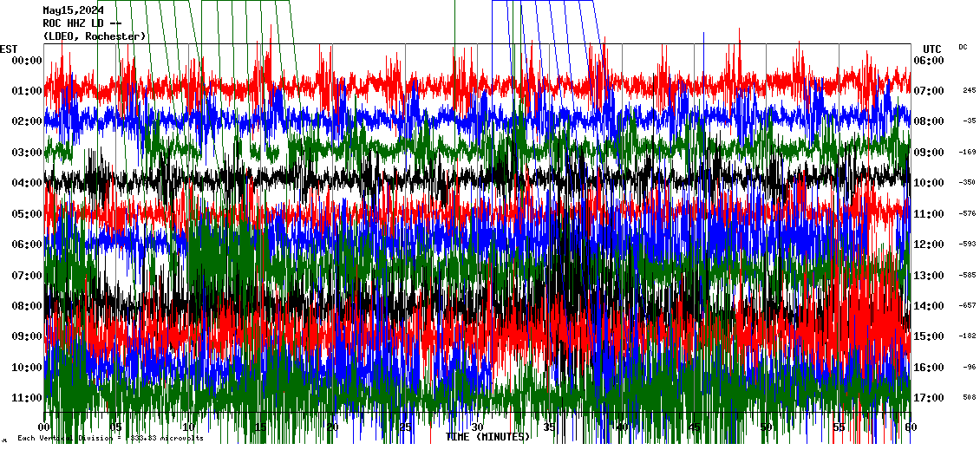Select the ROC HHZ LD station title
The image size is (980, 450).
coord(82,23)
